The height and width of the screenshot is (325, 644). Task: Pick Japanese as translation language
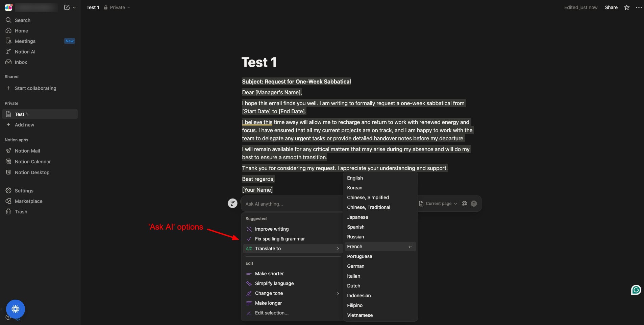point(357,217)
